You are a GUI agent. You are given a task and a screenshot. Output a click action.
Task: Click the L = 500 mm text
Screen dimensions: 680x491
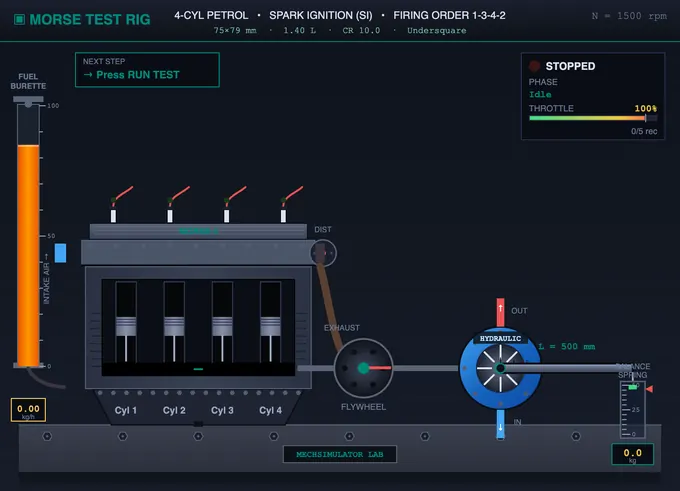pyautogui.click(x=567, y=347)
